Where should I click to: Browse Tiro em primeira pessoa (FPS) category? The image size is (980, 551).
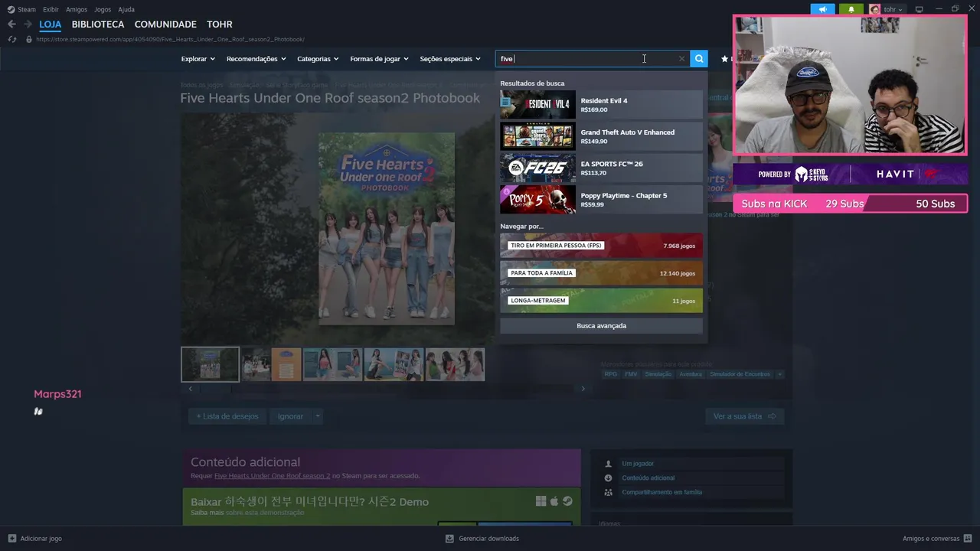(x=601, y=246)
